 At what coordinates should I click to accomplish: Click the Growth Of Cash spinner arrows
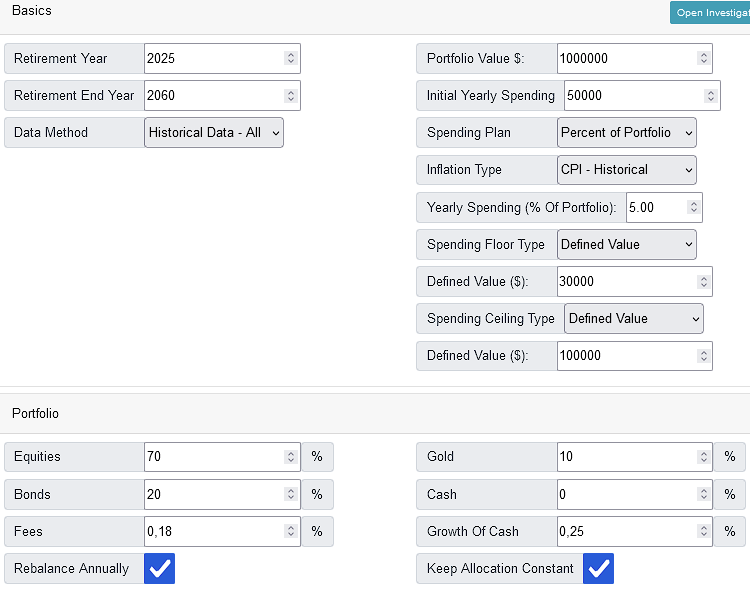click(703, 531)
